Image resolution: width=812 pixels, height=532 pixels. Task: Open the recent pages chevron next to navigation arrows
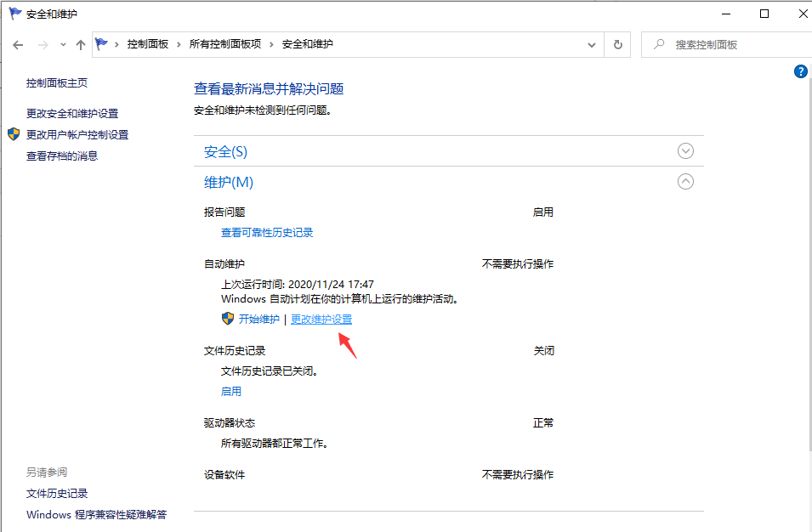click(62, 44)
